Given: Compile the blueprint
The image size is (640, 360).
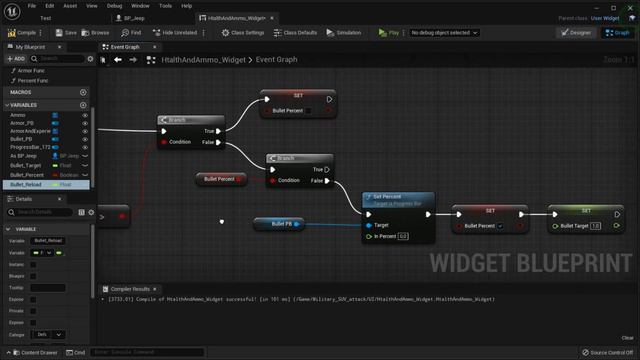Looking at the screenshot, I should click(x=22, y=33).
